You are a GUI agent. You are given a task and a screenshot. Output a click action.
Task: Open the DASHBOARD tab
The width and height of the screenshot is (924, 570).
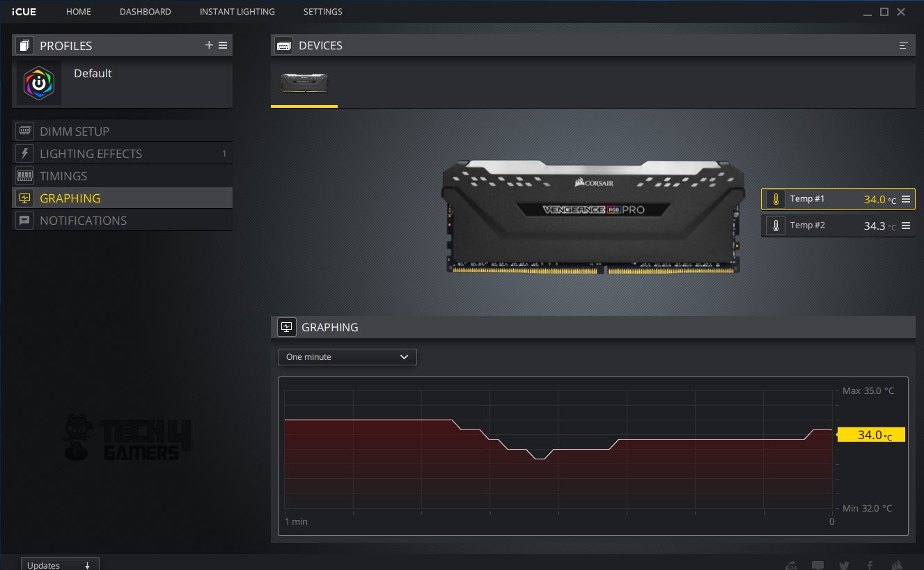point(146,12)
